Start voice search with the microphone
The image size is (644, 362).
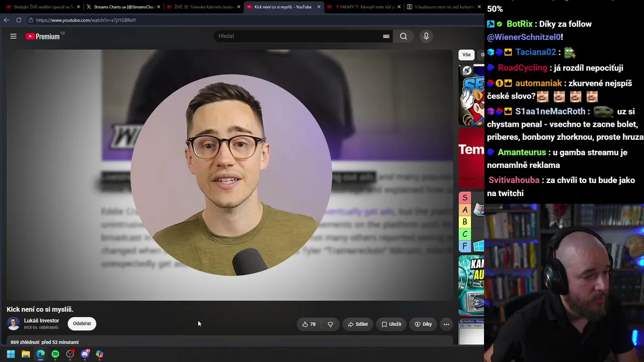tap(426, 36)
